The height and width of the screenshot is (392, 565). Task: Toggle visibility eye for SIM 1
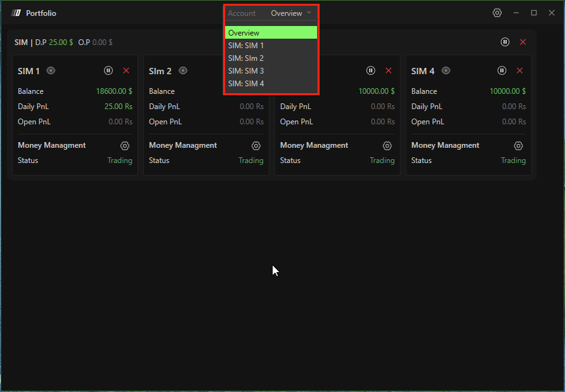coord(51,71)
